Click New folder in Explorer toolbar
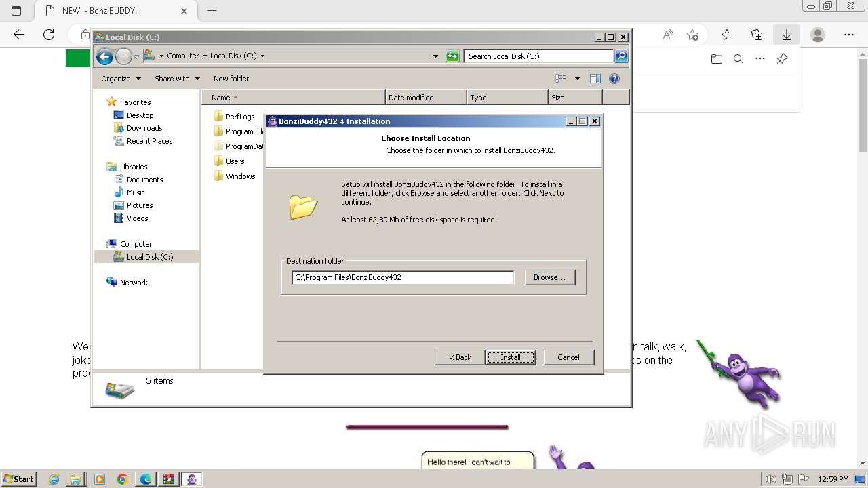 [231, 79]
